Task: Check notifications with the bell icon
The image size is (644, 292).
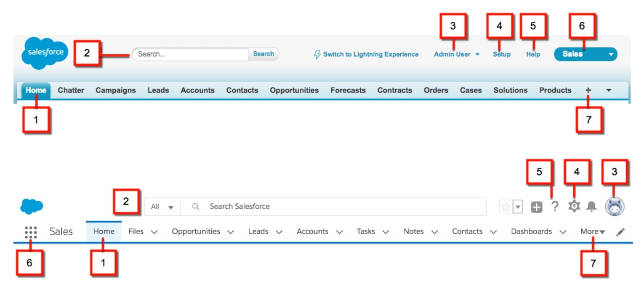Action: (x=591, y=207)
